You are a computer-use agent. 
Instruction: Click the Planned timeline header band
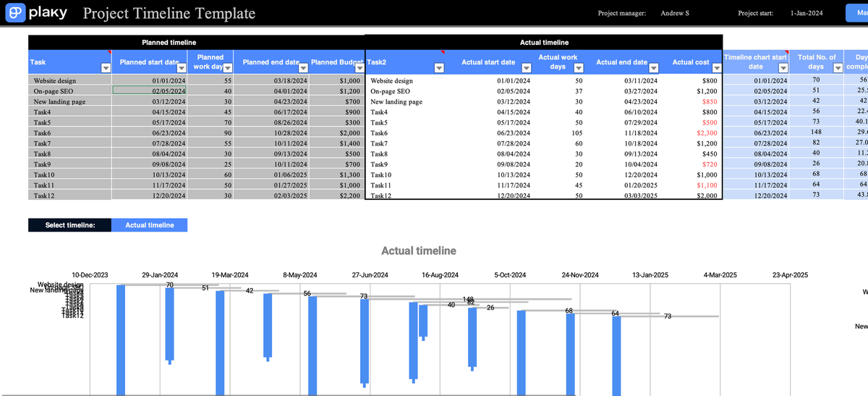(x=169, y=43)
